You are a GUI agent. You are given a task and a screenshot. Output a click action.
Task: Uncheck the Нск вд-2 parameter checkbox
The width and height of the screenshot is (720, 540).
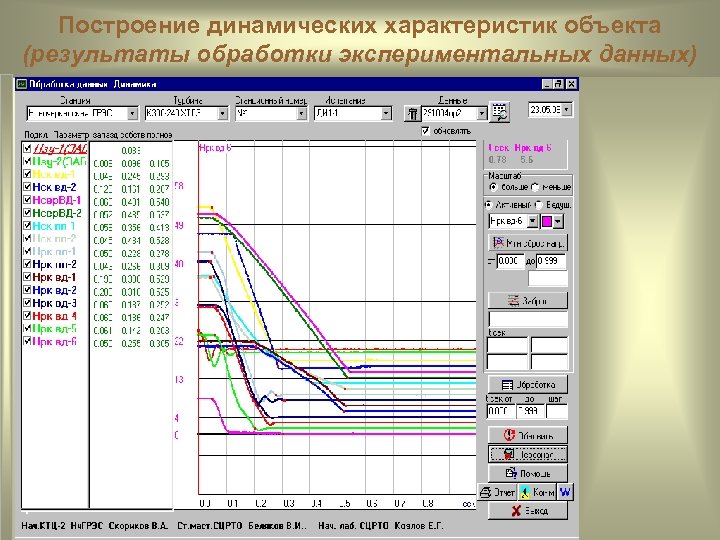(27, 187)
